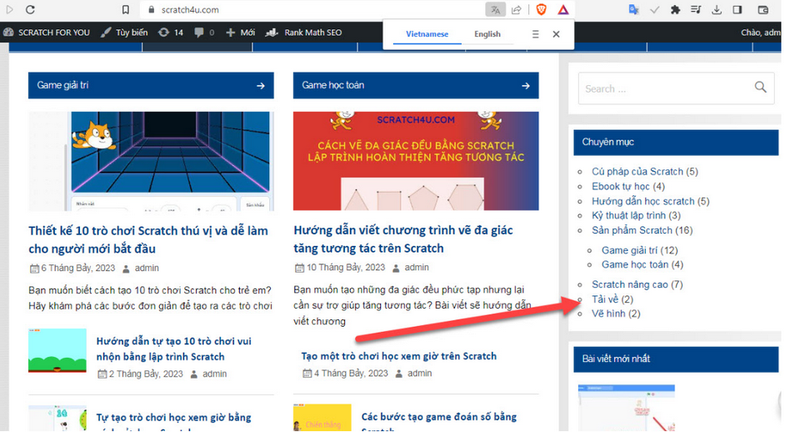Click the Game học toán section header
Viewport: 800px width, 437px height.
pos(416,85)
